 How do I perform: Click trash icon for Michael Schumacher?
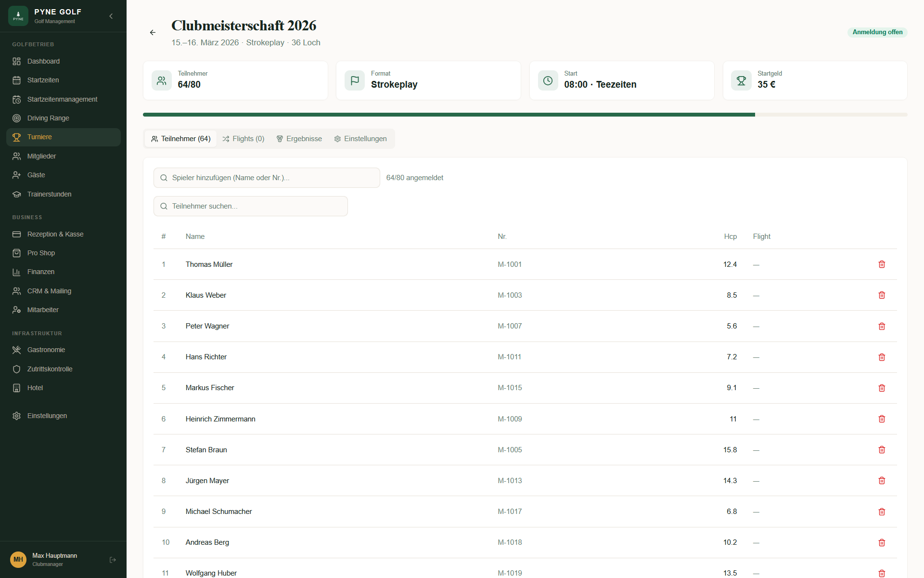(882, 512)
